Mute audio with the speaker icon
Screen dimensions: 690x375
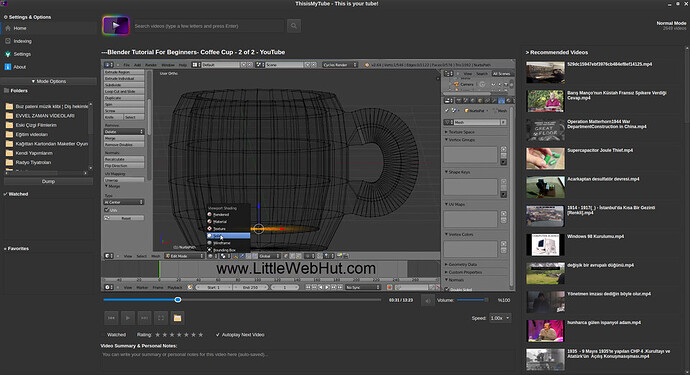tap(427, 301)
